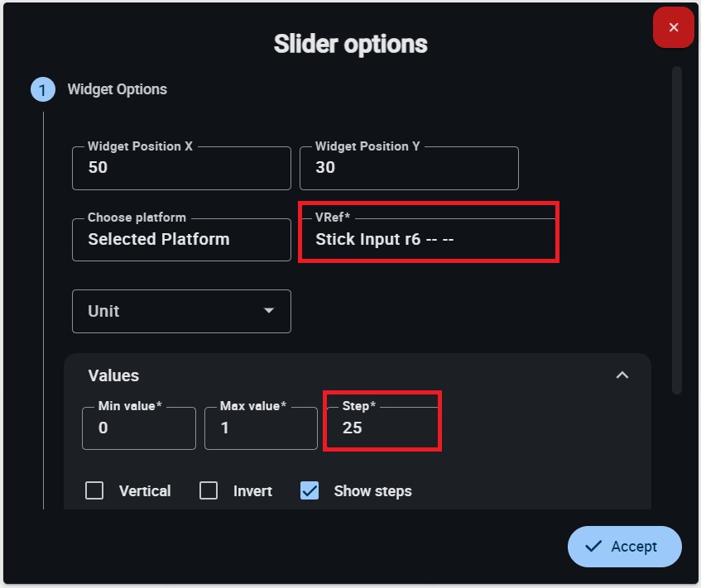Click the dialog vertical scrollbar

tap(677, 230)
